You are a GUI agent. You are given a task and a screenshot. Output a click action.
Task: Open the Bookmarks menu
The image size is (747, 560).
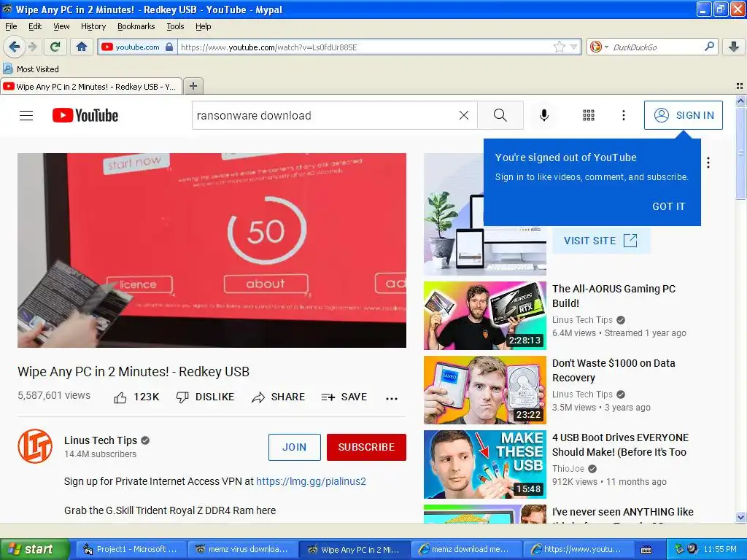point(136,27)
